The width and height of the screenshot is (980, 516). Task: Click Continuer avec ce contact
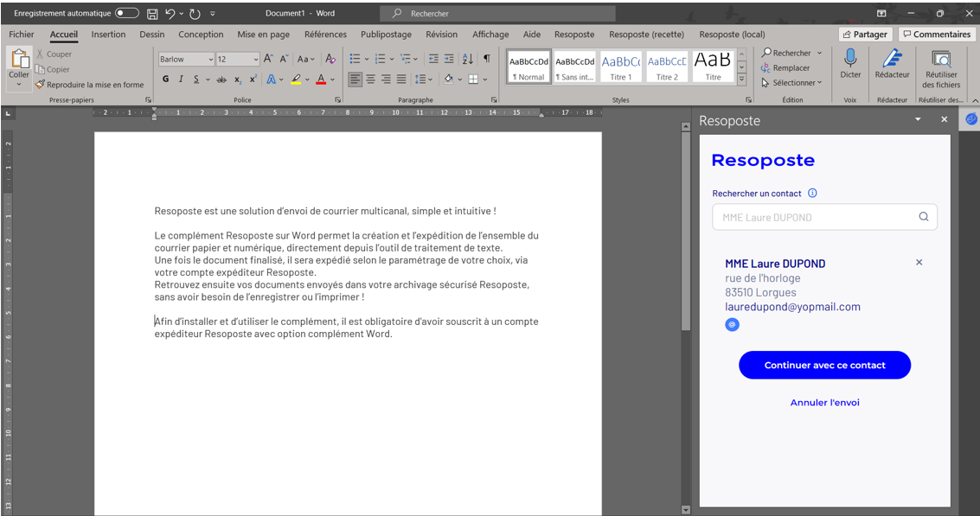pos(824,365)
